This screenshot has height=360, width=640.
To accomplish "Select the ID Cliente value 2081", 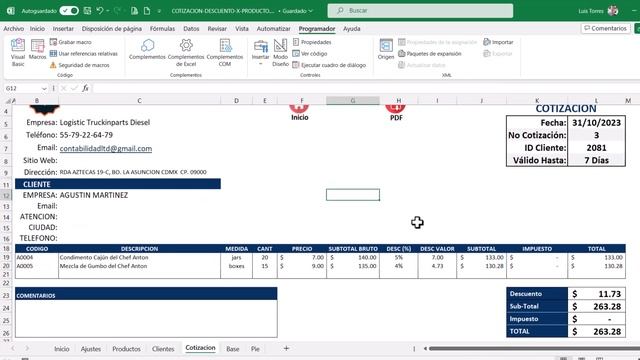I will point(596,148).
